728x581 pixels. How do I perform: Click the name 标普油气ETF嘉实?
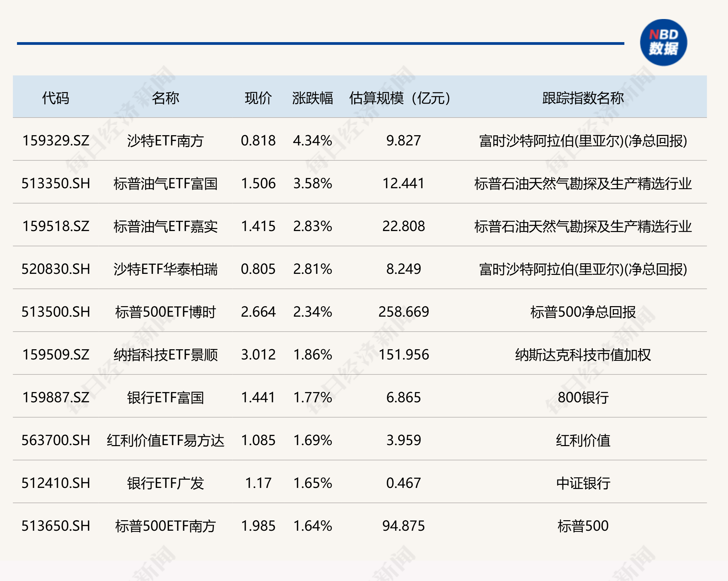pyautogui.click(x=166, y=226)
